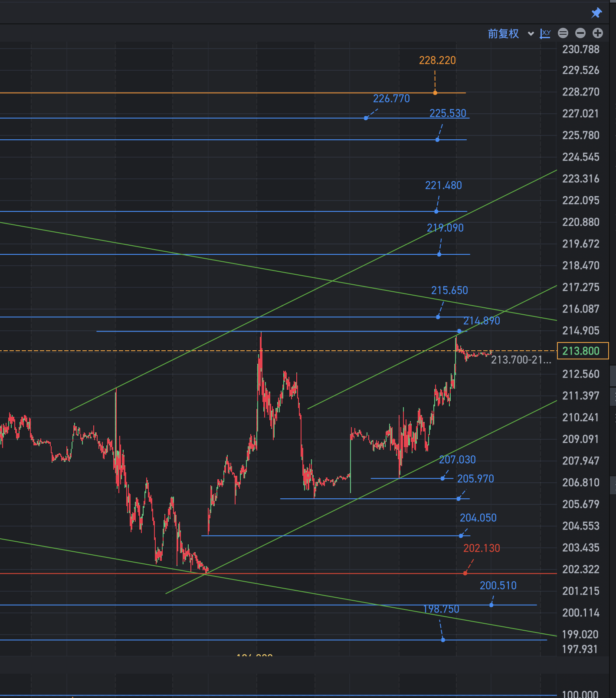Select the 207.030 support line label
Image resolution: width=616 pixels, height=698 pixels.
point(457,460)
